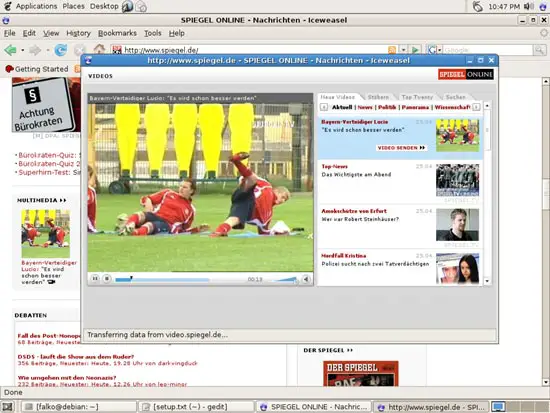The image size is (550, 413).
Task: Open the 'DSDS - läuft die Show aus dem Ruder?' debate
Action: 76,357
